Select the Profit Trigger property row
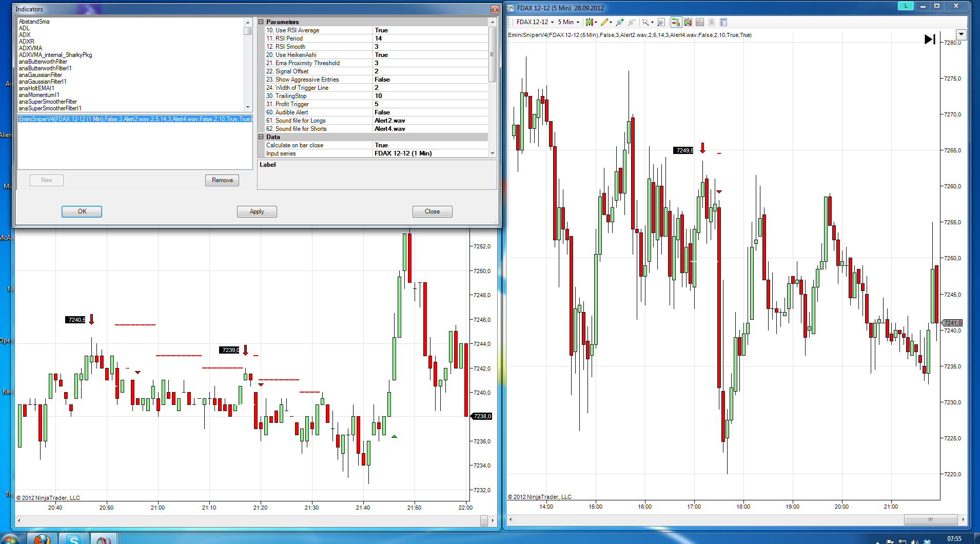The height and width of the screenshot is (544, 980). point(376,104)
